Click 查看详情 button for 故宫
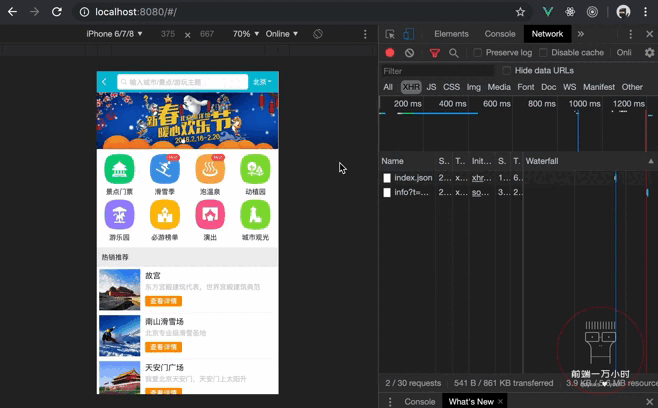Screen dimensions: 658x408 [x=164, y=301]
